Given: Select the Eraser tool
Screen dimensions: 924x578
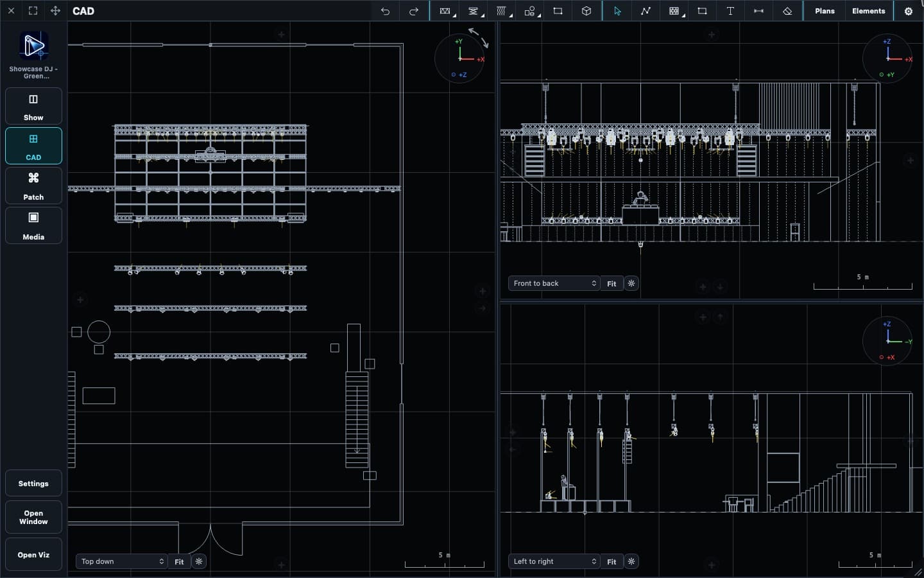Looking at the screenshot, I should click(787, 11).
